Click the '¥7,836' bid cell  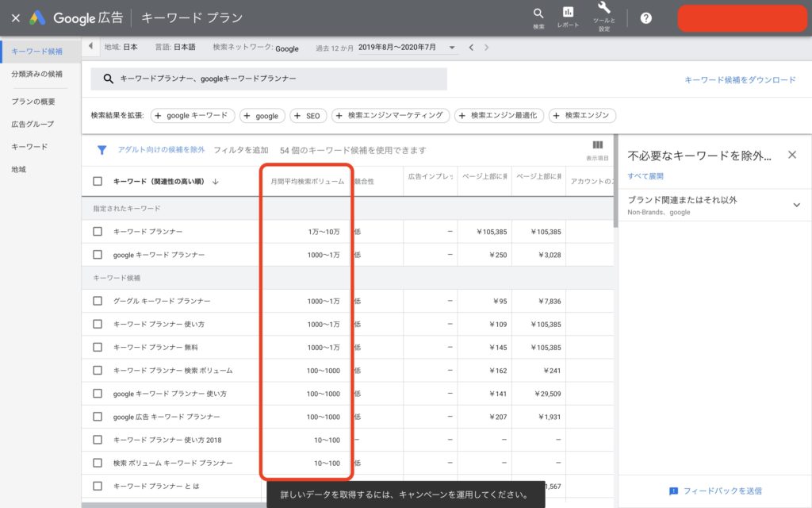point(550,301)
